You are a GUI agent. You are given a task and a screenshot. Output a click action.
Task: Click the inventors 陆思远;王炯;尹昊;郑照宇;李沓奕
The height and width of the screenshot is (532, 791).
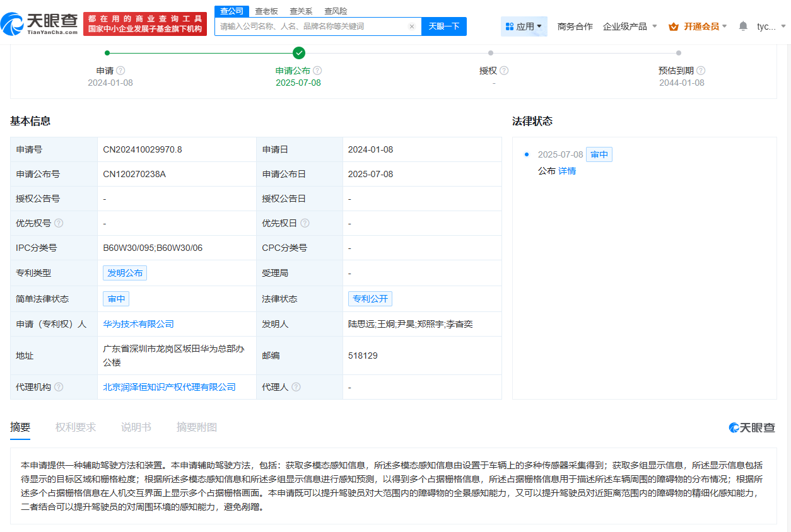(x=411, y=324)
